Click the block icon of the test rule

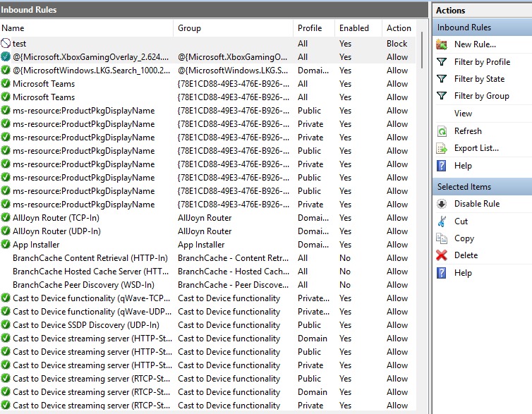point(6,44)
